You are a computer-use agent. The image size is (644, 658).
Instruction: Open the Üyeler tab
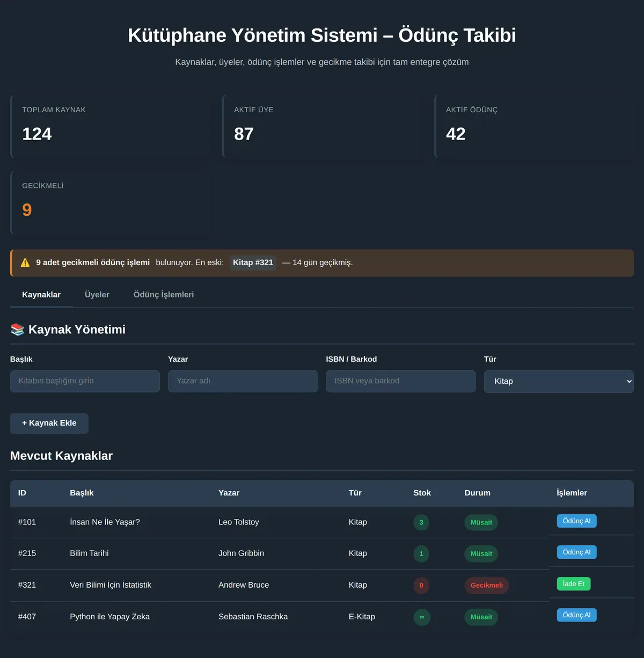(x=97, y=295)
